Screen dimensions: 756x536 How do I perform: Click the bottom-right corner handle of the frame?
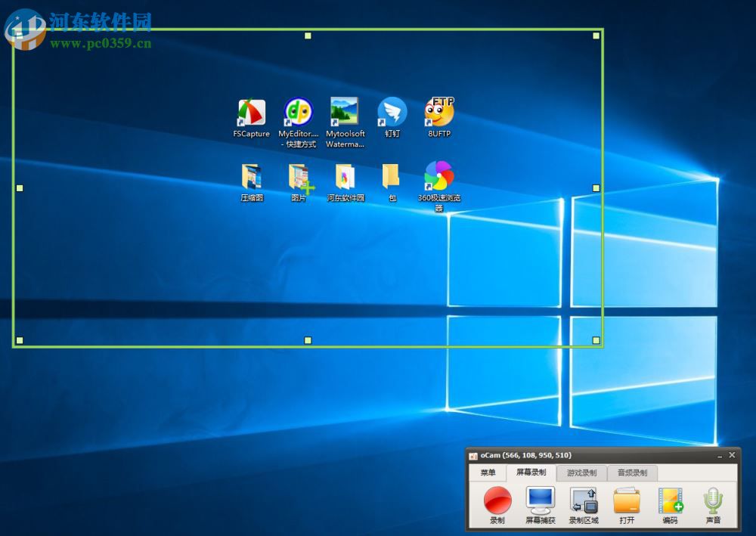tap(596, 340)
